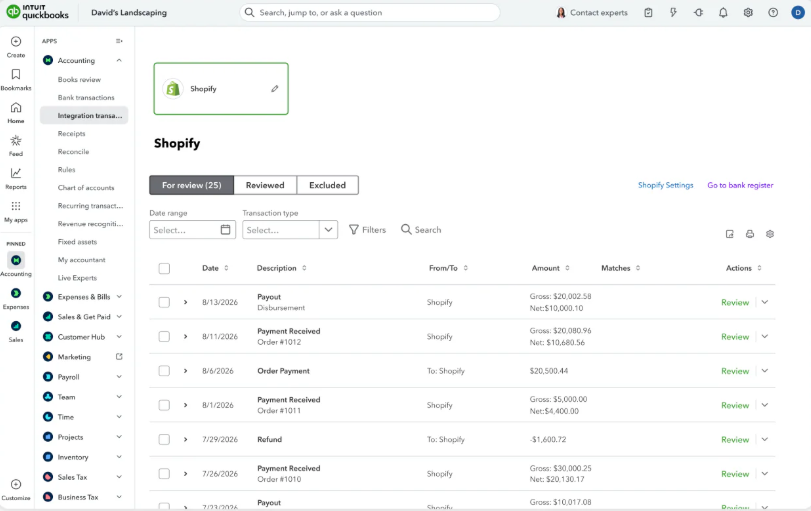Open table settings gear icon
The height and width of the screenshot is (511, 811).
(x=770, y=234)
